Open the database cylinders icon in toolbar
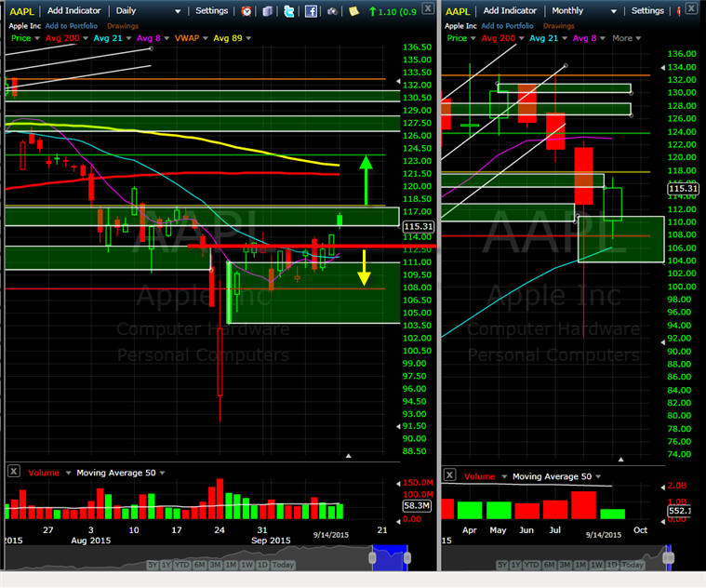Image resolution: width=706 pixels, height=588 pixels. click(268, 11)
